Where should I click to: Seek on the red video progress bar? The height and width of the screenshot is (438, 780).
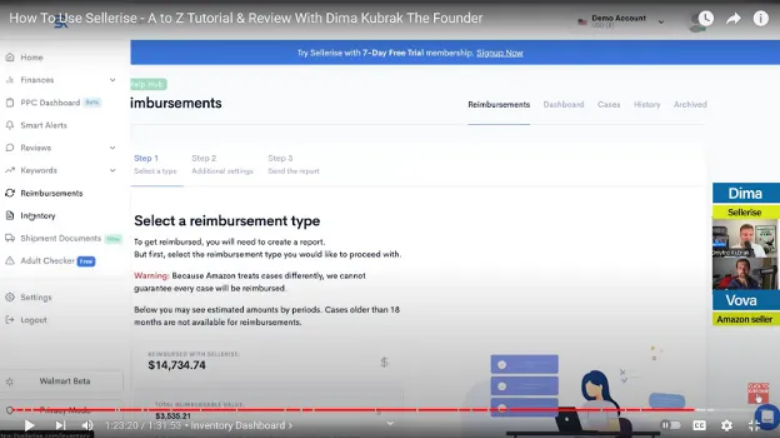point(353,410)
